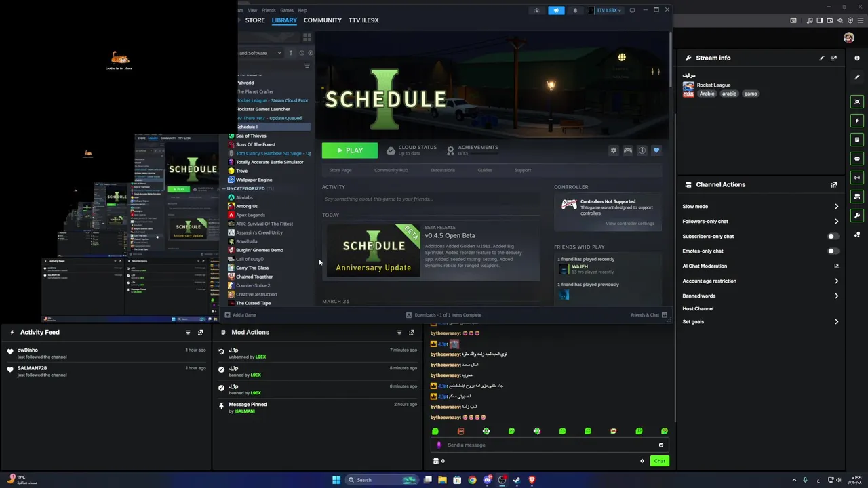The width and height of the screenshot is (868, 488).
Task: Open Steam notifications bell
Action: (x=576, y=10)
